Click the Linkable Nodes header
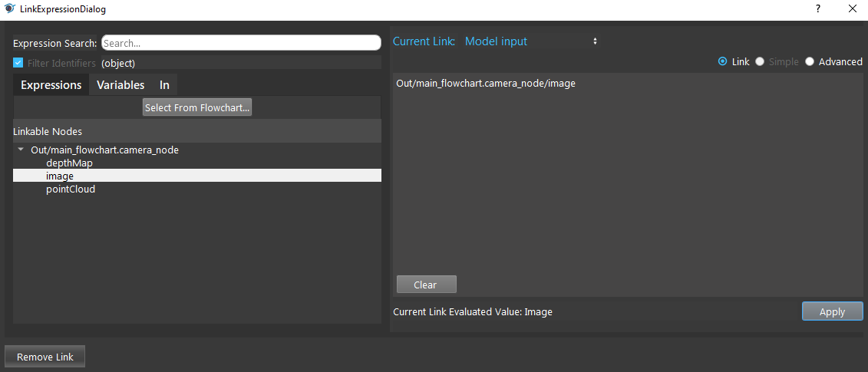868x372 pixels. click(197, 131)
